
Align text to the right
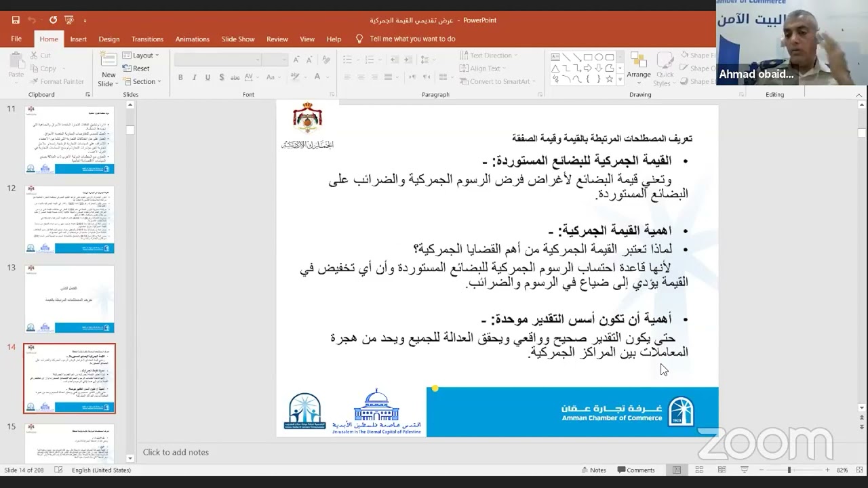pyautogui.click(x=376, y=78)
